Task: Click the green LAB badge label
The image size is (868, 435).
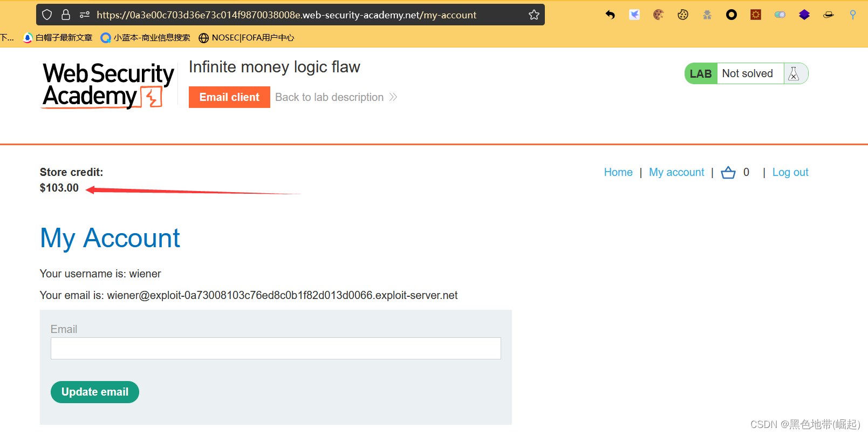Action: click(x=701, y=73)
